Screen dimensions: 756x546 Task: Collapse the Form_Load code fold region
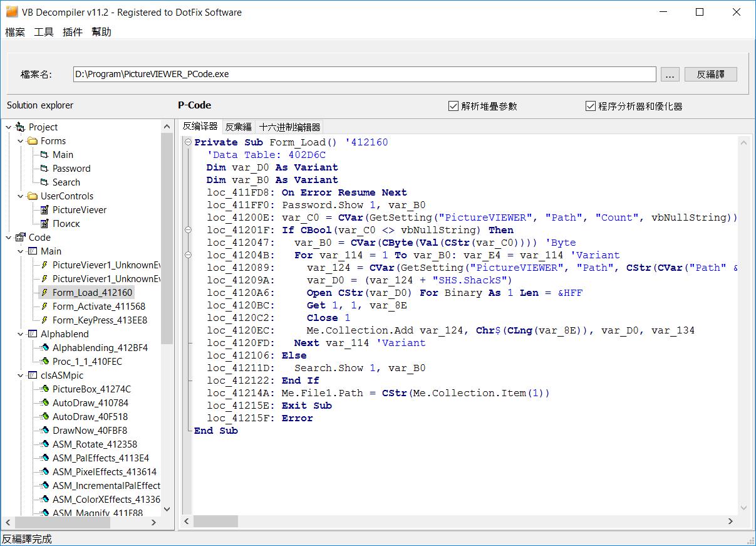click(187, 142)
